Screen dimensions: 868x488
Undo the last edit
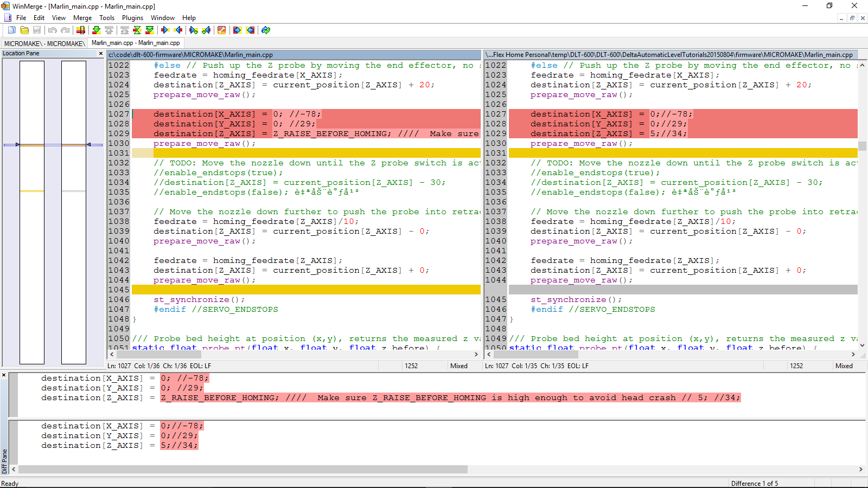(53, 30)
